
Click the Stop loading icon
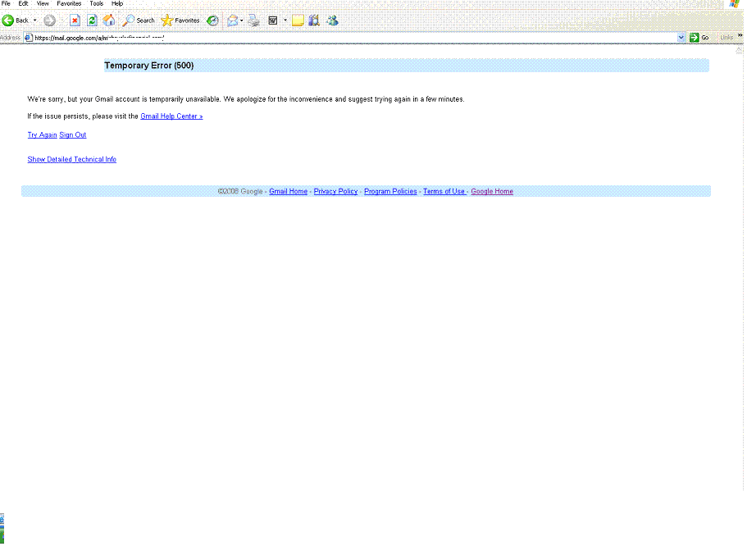point(75,20)
